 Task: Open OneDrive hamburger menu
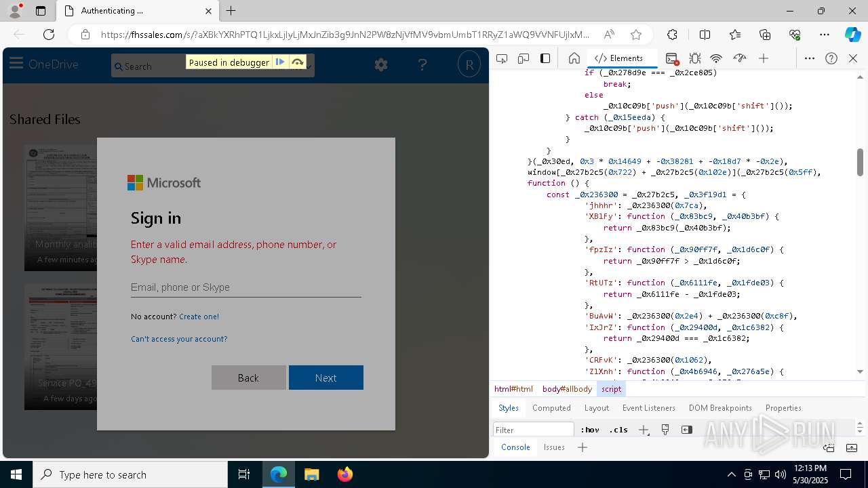(16, 64)
